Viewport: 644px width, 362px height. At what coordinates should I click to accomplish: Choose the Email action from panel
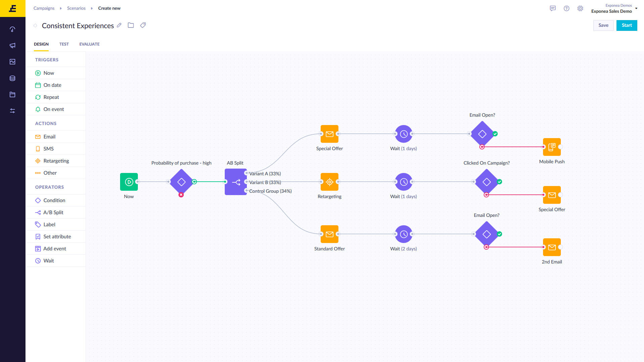(x=56, y=137)
